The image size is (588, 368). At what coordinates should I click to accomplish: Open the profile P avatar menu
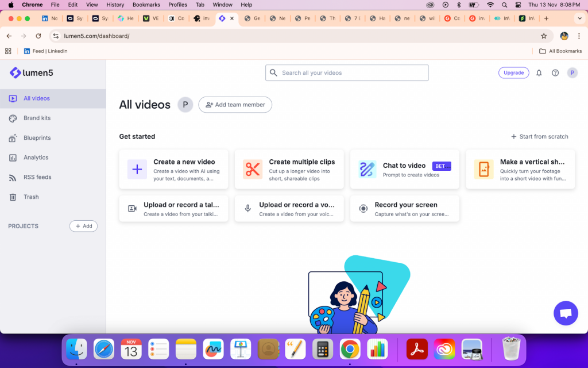coord(572,73)
